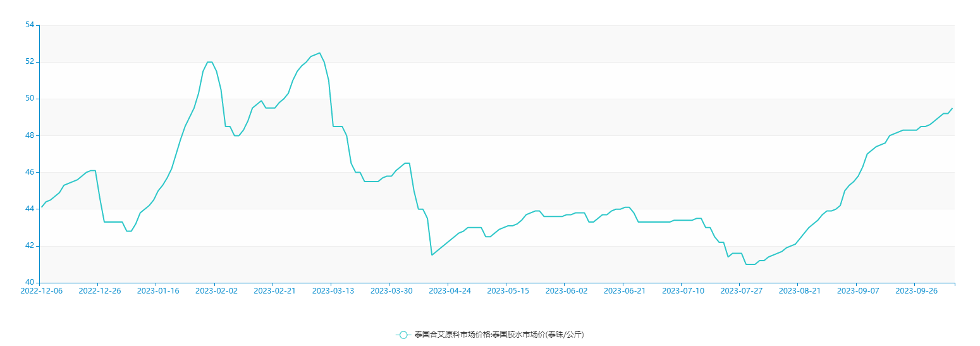Click the teal circle legend marker
The width and height of the screenshot is (980, 346).
click(x=403, y=335)
